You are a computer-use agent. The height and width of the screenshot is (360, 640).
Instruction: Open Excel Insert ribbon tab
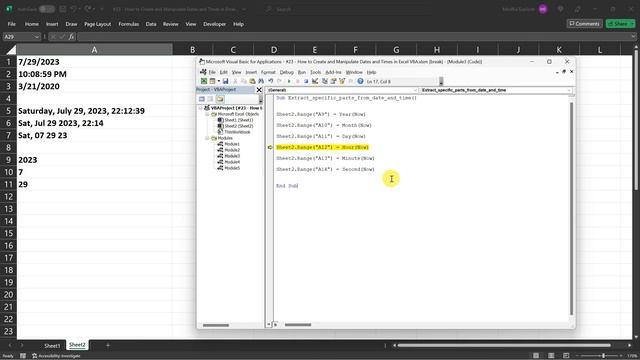[x=52, y=24]
